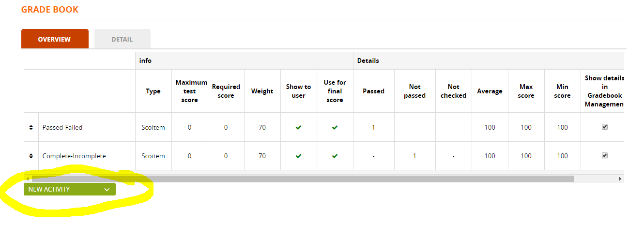The height and width of the screenshot is (225, 644).
Task: Click the Weight column header
Action: point(262,91)
